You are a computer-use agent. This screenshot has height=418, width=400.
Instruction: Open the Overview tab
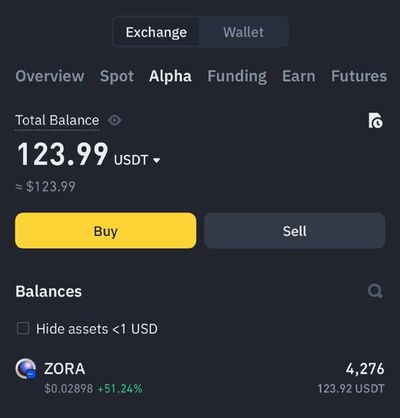tap(50, 76)
